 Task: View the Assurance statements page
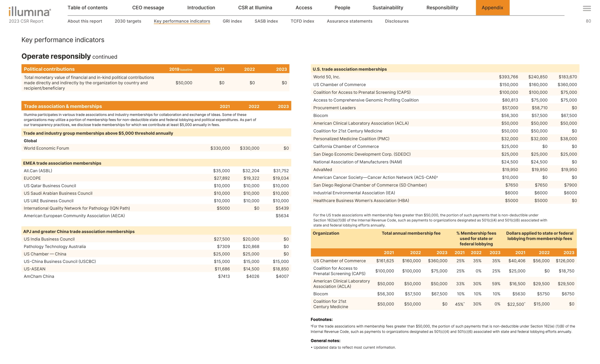(349, 21)
